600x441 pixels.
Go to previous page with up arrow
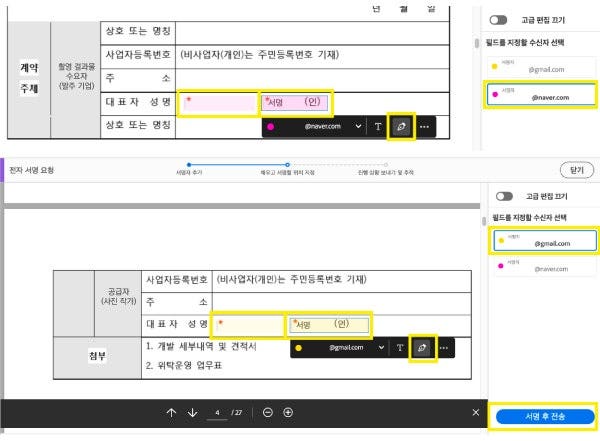tap(171, 413)
